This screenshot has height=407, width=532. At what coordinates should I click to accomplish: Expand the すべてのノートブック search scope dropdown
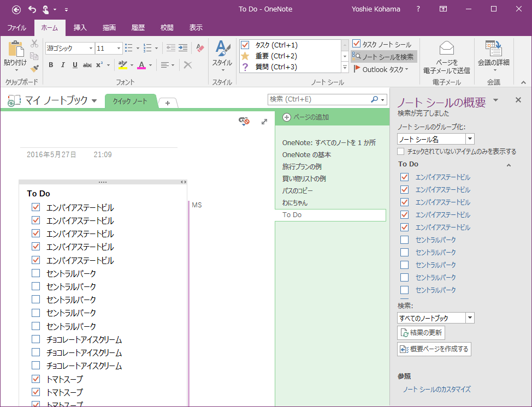coord(470,318)
